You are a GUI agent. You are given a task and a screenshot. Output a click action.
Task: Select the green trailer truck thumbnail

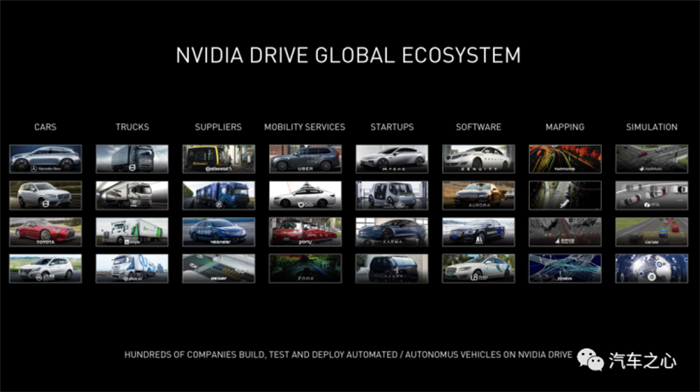132,232
